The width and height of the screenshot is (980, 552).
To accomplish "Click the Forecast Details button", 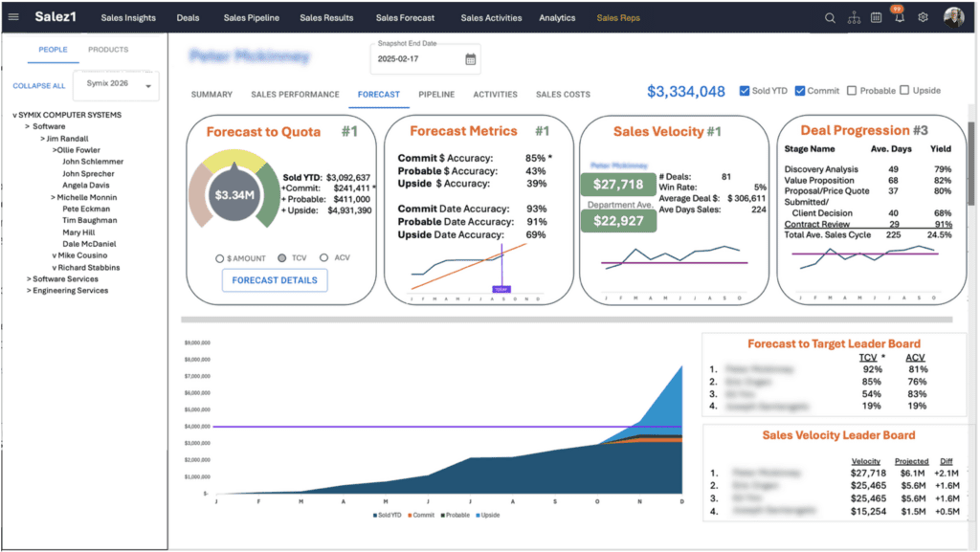I will click(x=275, y=280).
